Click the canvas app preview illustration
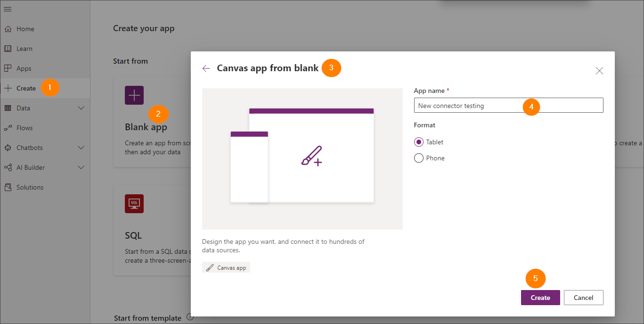644x324 pixels. click(302, 158)
